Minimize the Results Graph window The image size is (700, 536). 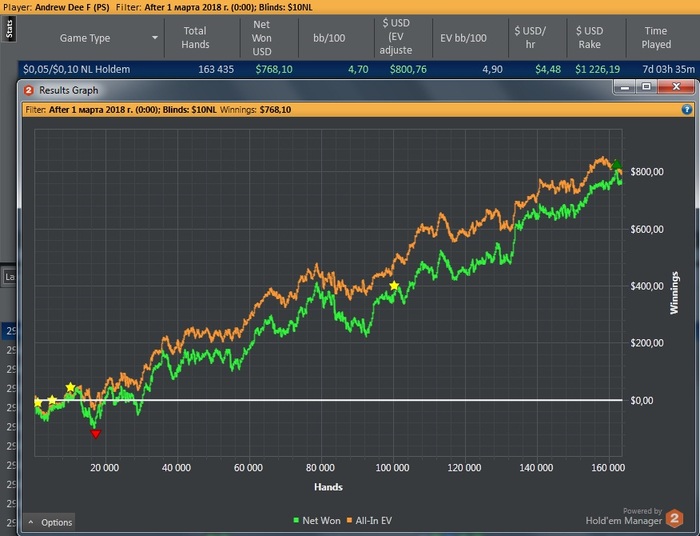pyautogui.click(x=625, y=87)
